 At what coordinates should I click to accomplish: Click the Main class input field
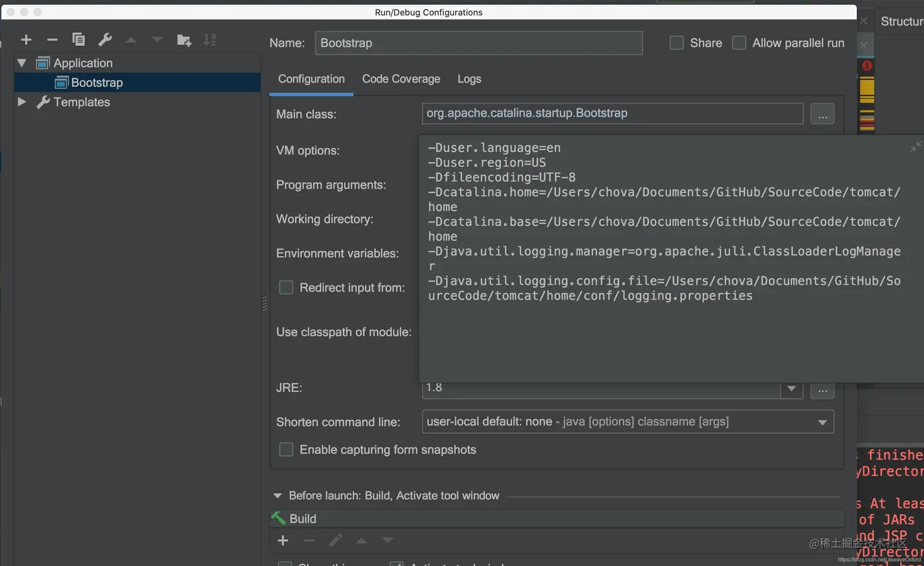pos(612,113)
